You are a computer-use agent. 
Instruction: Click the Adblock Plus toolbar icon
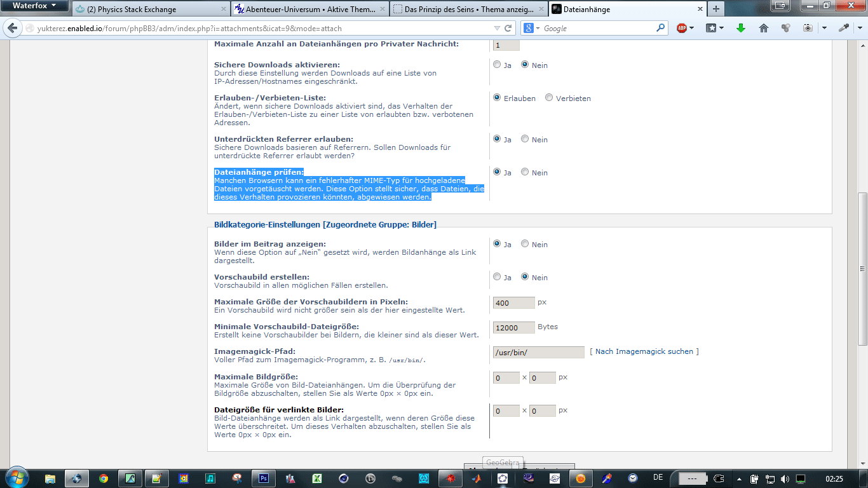pyautogui.click(x=682, y=28)
